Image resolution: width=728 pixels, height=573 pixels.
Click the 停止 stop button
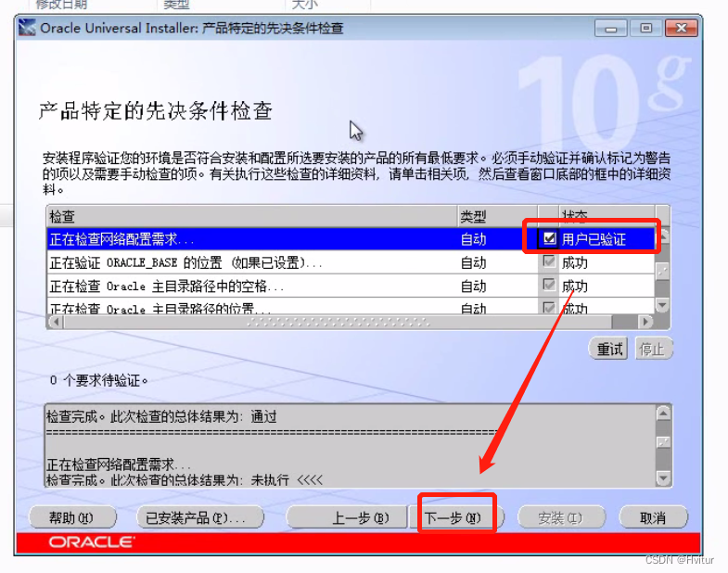[x=652, y=349]
